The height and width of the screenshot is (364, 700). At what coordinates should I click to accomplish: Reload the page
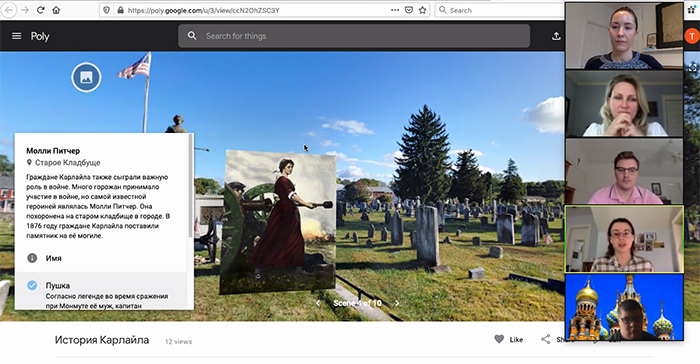(41, 10)
